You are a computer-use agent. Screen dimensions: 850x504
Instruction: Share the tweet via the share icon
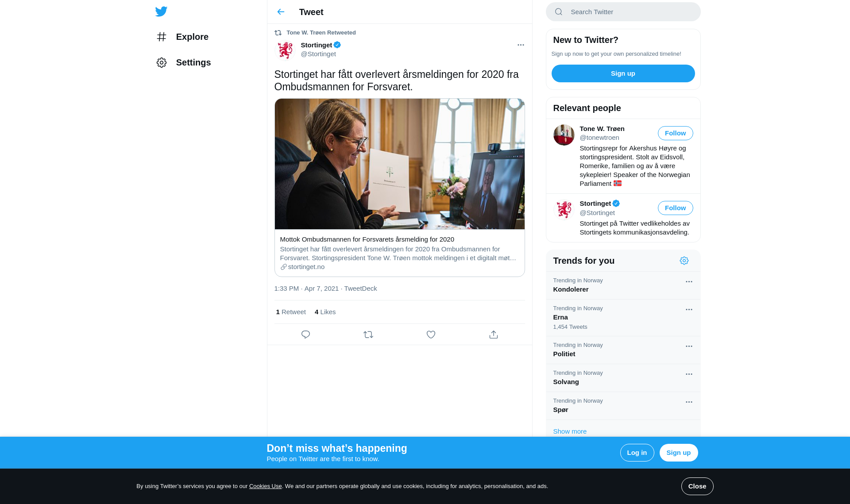click(494, 335)
